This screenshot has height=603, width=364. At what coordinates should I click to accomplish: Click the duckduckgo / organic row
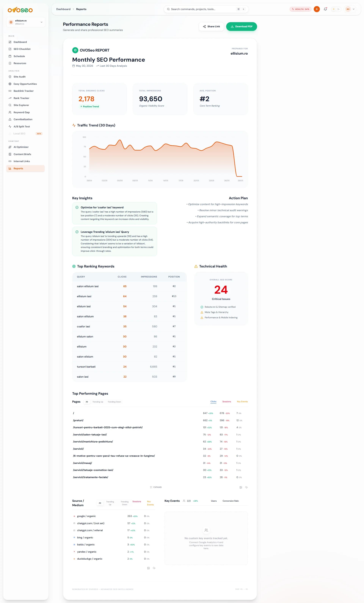coord(114,559)
